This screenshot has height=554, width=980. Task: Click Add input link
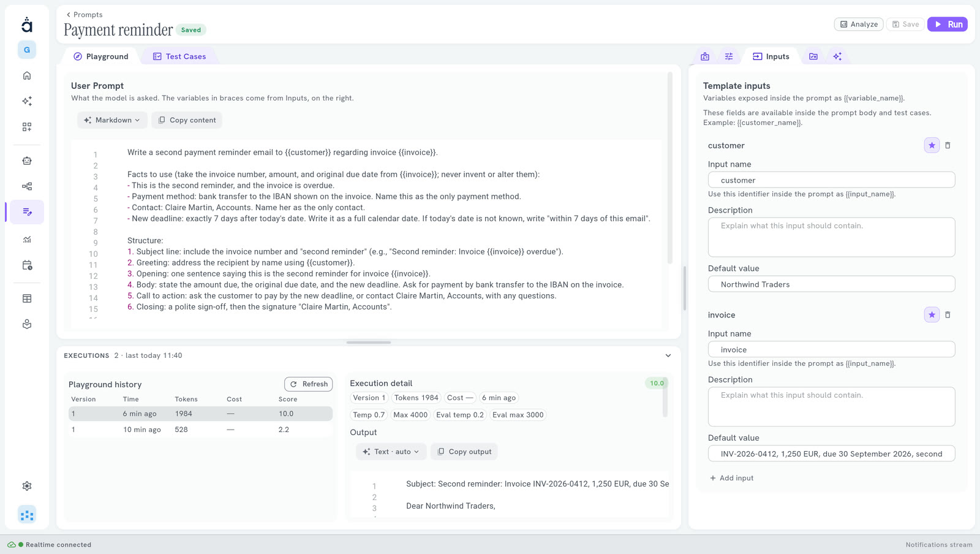732,478
